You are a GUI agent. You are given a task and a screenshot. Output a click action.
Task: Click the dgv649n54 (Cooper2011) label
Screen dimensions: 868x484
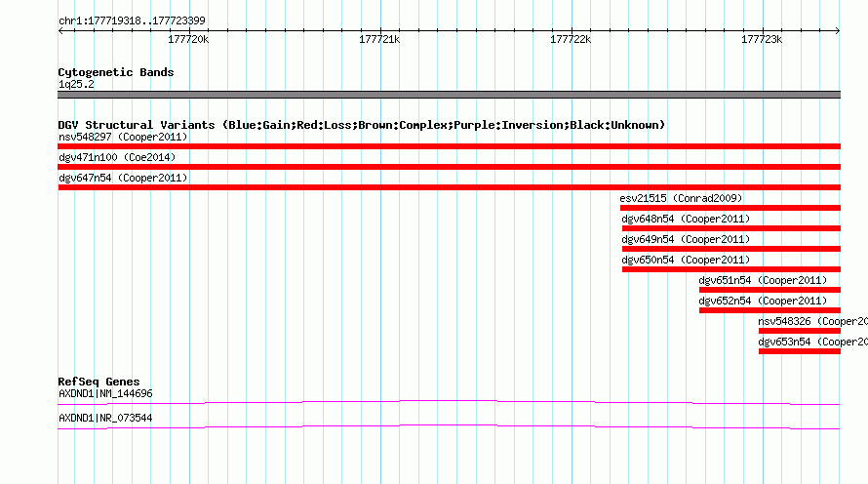pyautogui.click(x=686, y=239)
